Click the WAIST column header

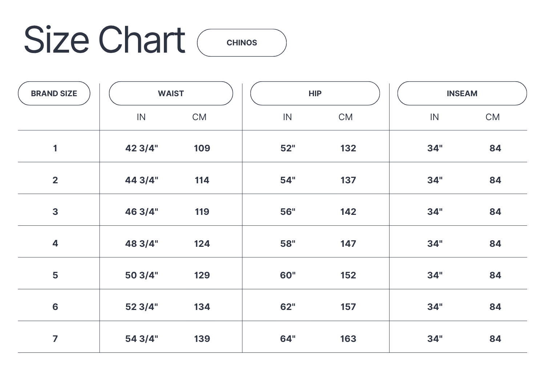click(x=171, y=94)
